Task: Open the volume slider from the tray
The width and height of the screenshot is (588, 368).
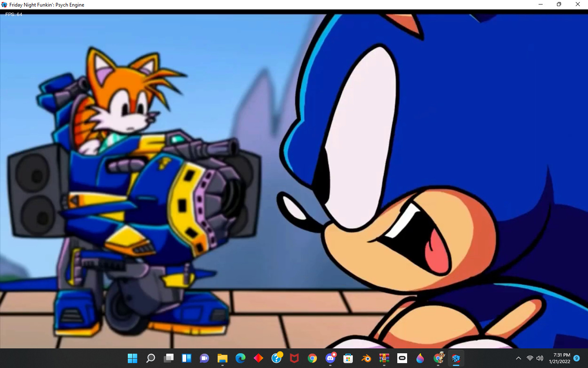Action: pyautogui.click(x=539, y=359)
